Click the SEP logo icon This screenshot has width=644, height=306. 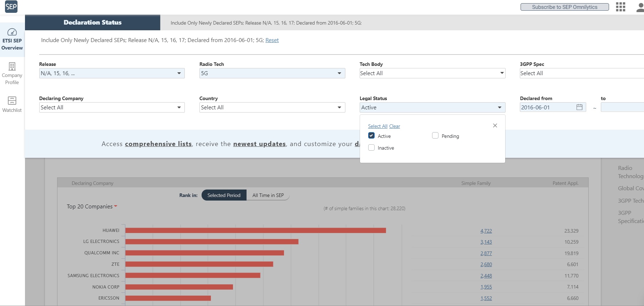[11, 6]
